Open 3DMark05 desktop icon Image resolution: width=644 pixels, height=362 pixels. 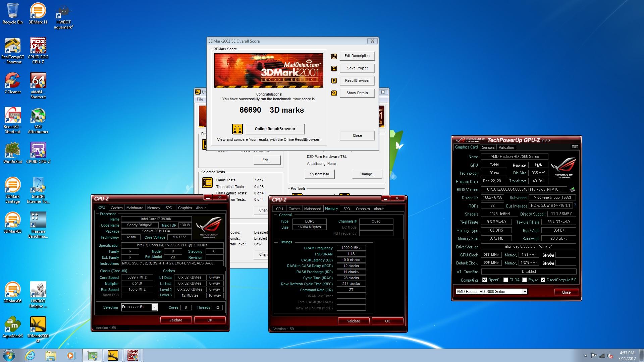click(13, 223)
